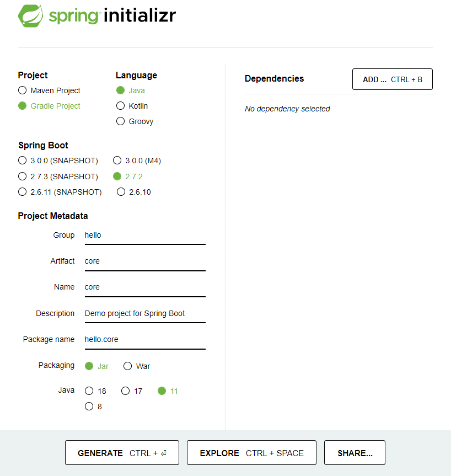Select Spring Boot 3.0.0 (SNAPSHOT)
Viewport: 451px width, 476px height.
click(22, 161)
